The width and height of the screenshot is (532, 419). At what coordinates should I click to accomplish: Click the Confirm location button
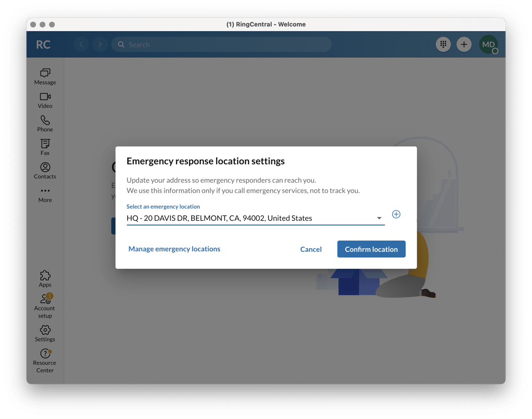pyautogui.click(x=371, y=250)
